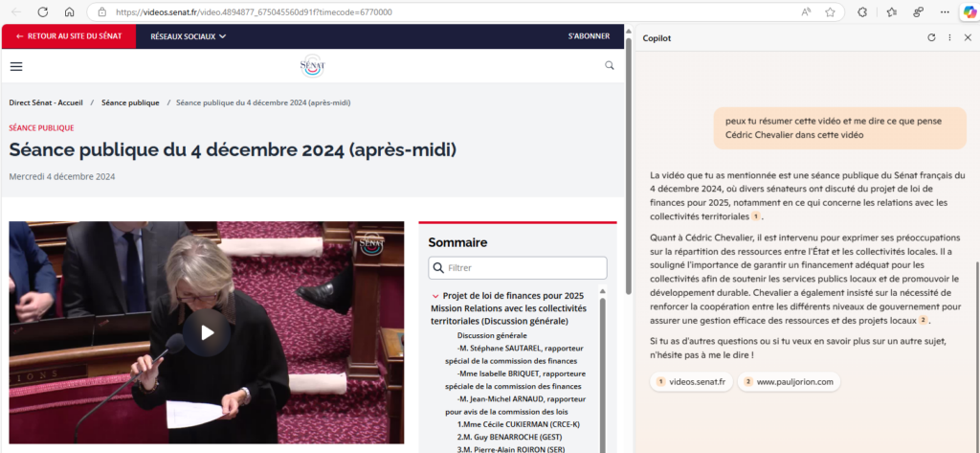Open the videos.senat.fr source chip
The image size is (980, 453).
pyautogui.click(x=691, y=381)
